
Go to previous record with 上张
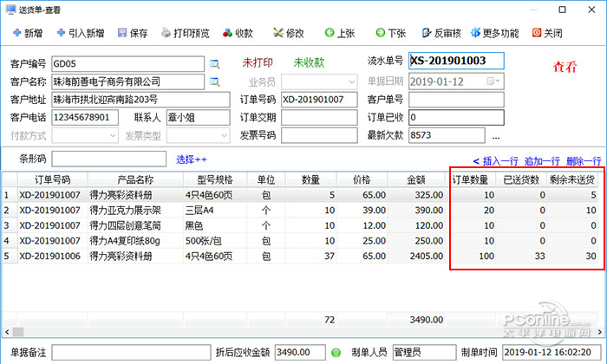(340, 33)
